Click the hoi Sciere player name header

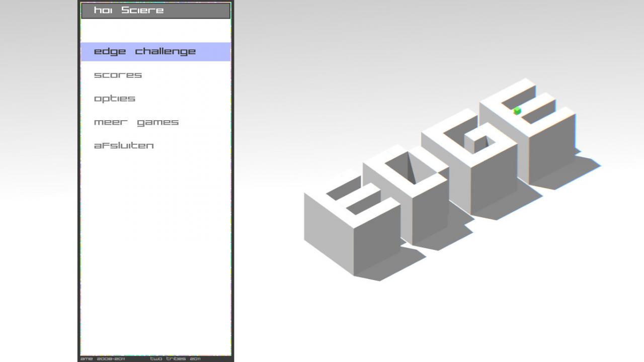(x=155, y=11)
